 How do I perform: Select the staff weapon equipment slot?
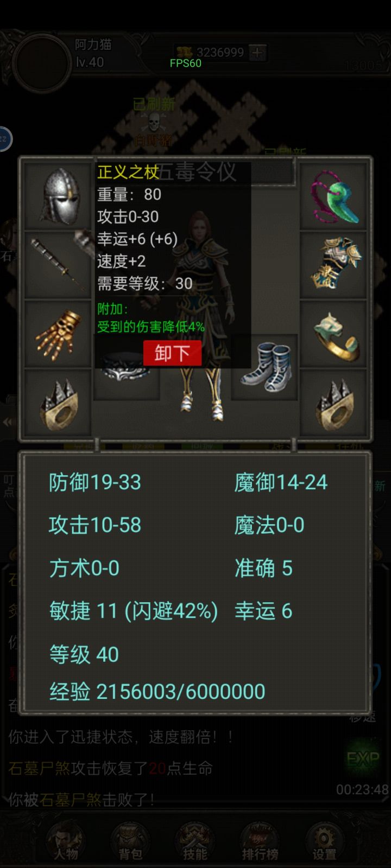[58, 265]
